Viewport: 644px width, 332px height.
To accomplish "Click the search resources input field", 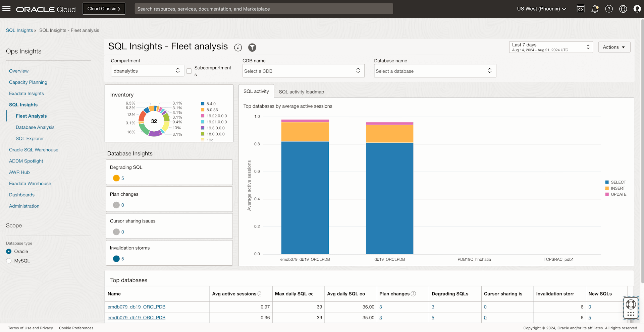I will [x=263, y=9].
